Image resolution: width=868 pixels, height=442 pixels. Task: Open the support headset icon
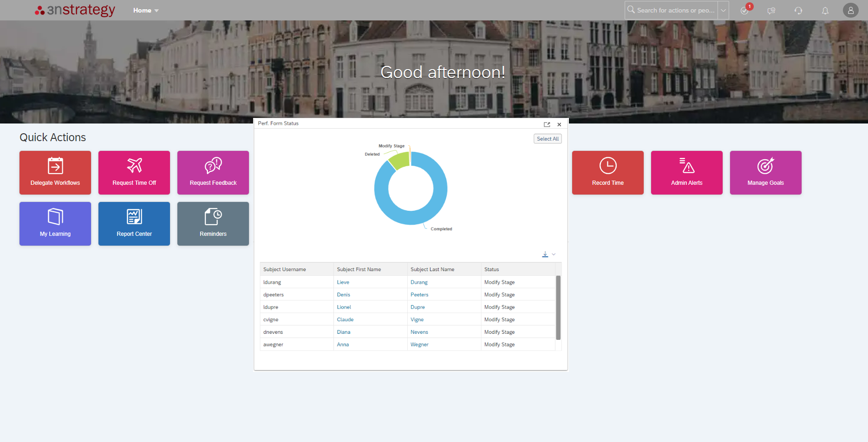pyautogui.click(x=798, y=10)
